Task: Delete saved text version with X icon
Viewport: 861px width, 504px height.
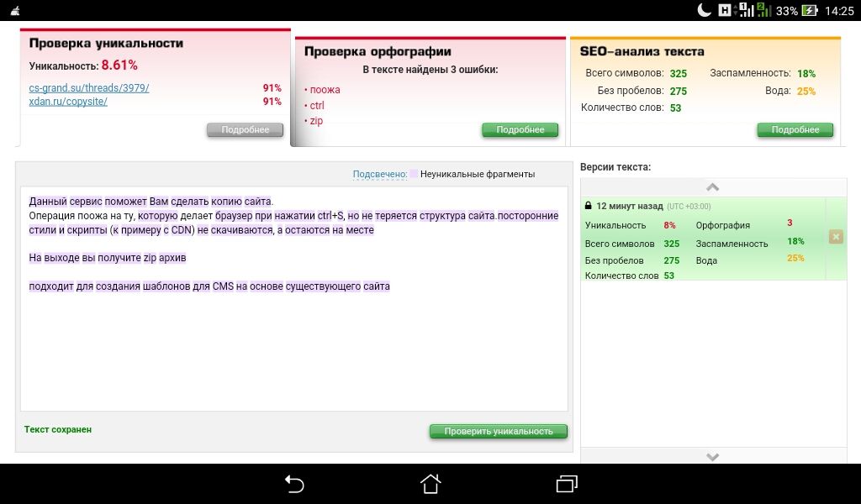Action: (x=836, y=237)
